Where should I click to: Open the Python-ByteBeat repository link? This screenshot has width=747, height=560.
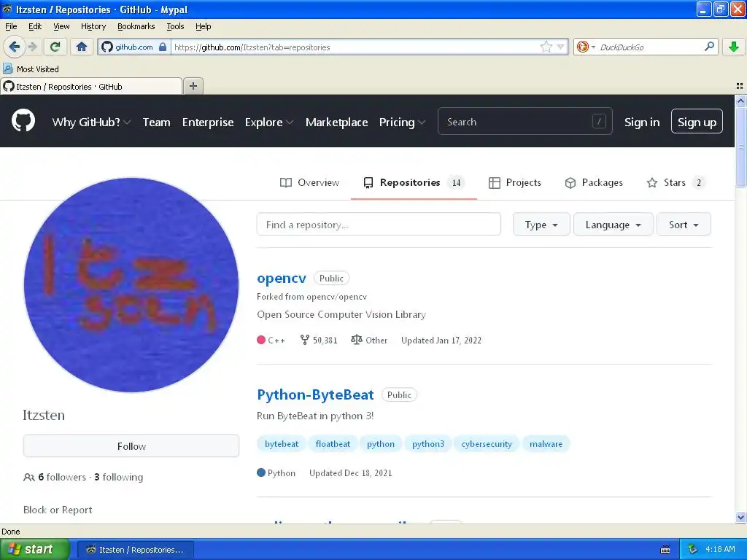coord(315,394)
